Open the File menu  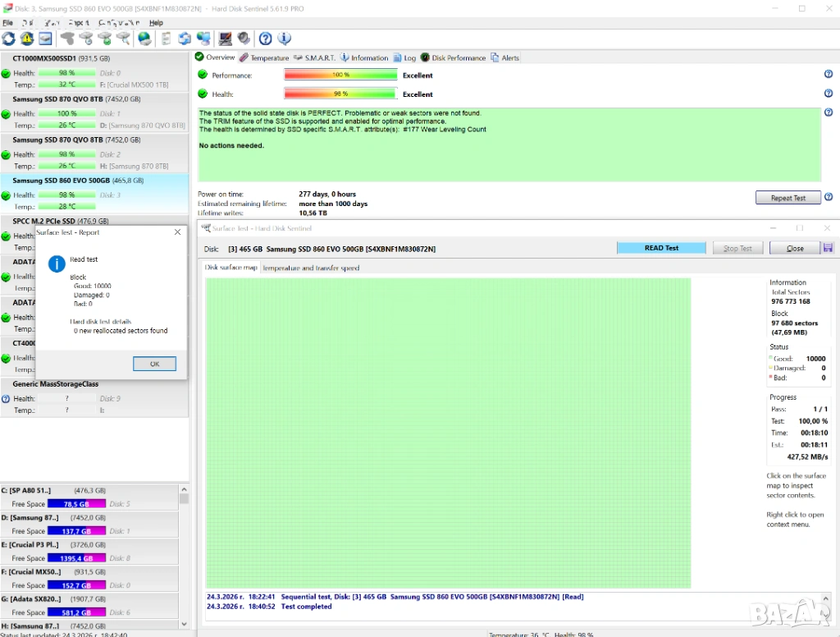pyautogui.click(x=7, y=23)
